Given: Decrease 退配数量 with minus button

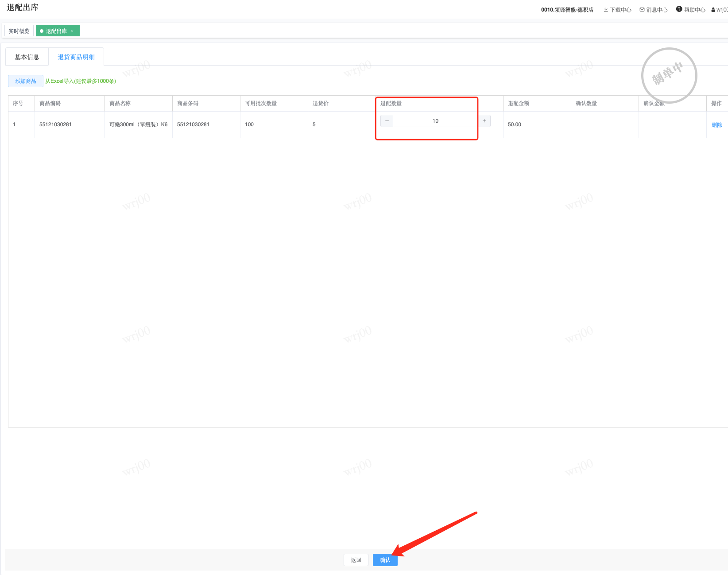Looking at the screenshot, I should tap(387, 121).
